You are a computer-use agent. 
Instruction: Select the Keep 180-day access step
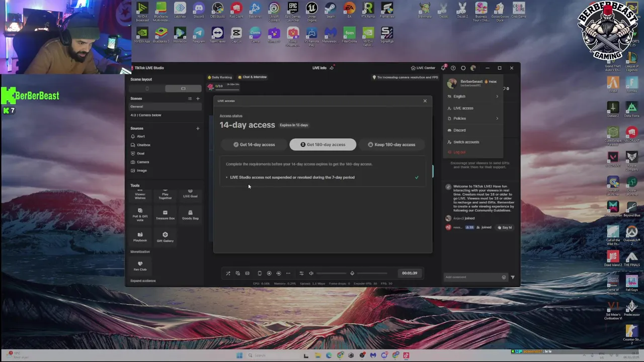[391, 145]
